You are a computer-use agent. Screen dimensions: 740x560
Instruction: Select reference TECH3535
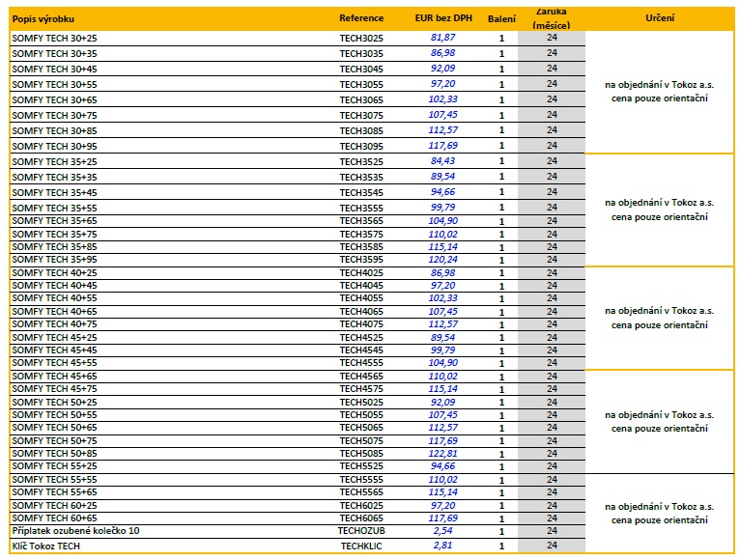(361, 178)
